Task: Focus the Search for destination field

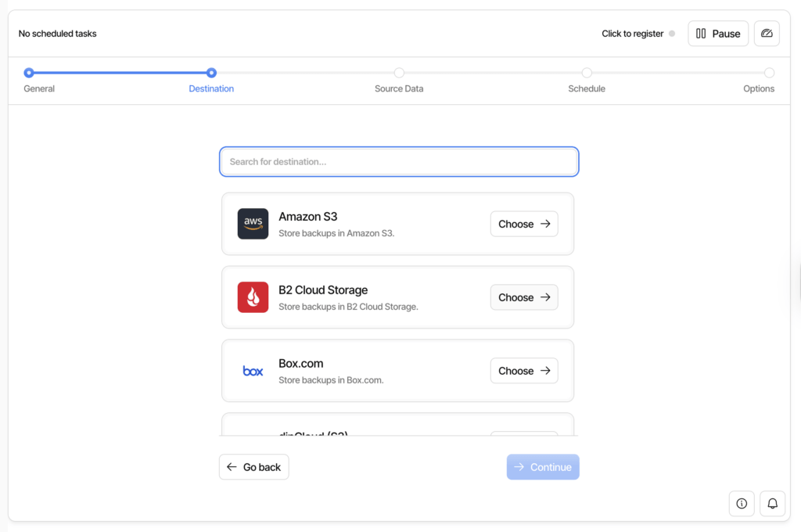Action: [399, 161]
